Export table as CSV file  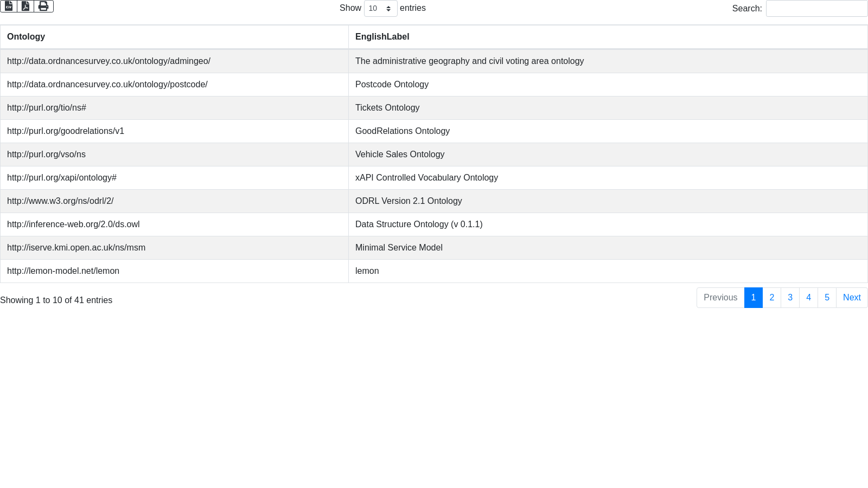click(9, 6)
